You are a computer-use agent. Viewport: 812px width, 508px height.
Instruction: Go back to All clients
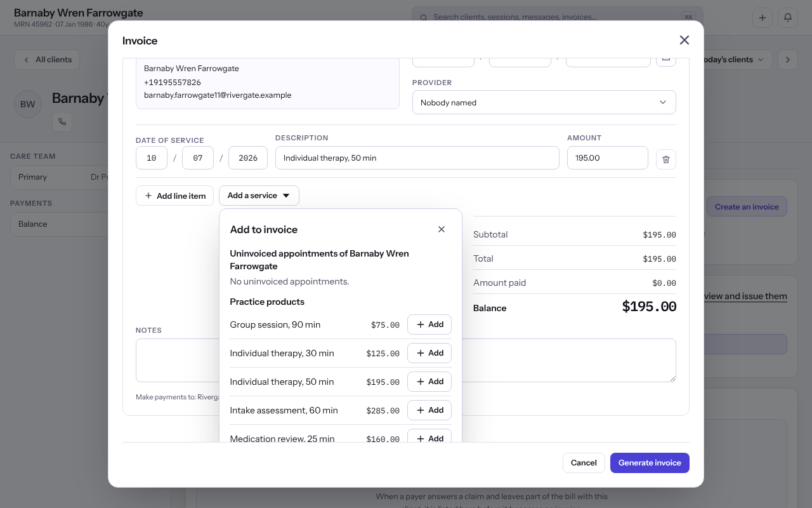coord(47,60)
